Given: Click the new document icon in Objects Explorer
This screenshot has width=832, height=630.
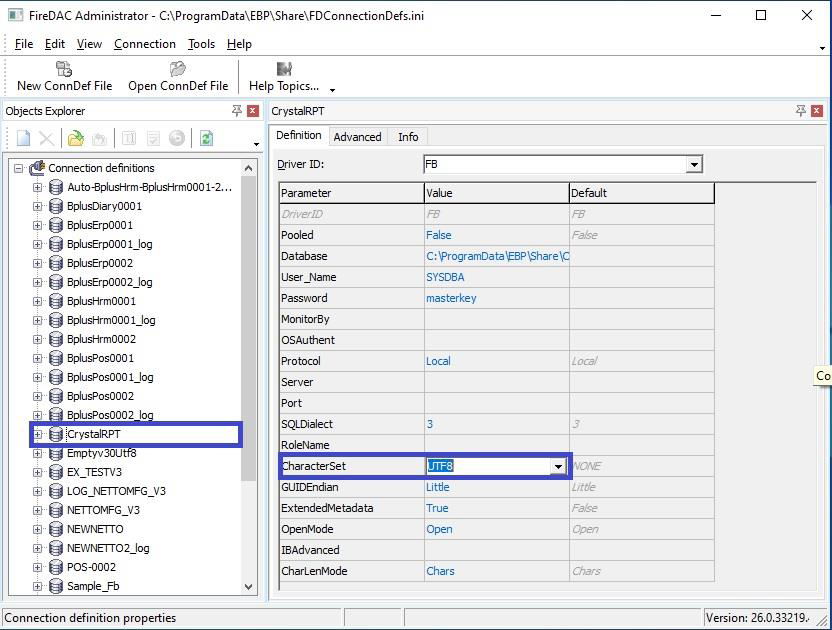Looking at the screenshot, I should pyautogui.click(x=23, y=139).
